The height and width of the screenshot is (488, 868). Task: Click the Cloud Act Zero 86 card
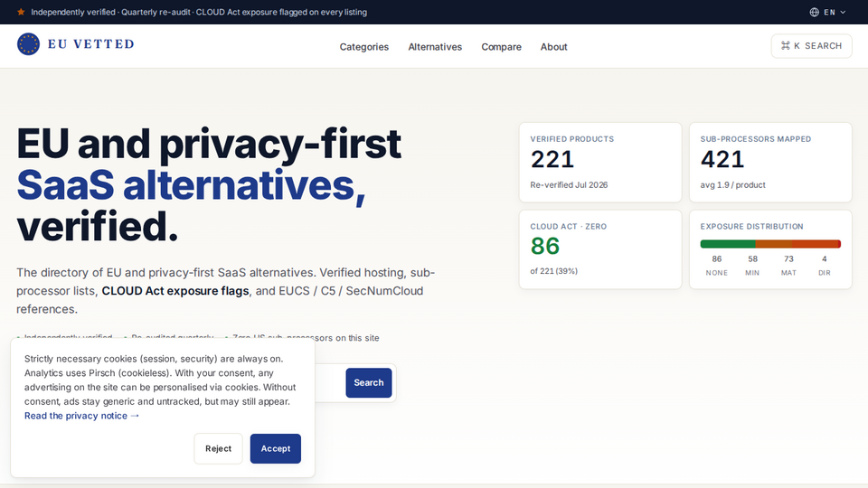600,249
